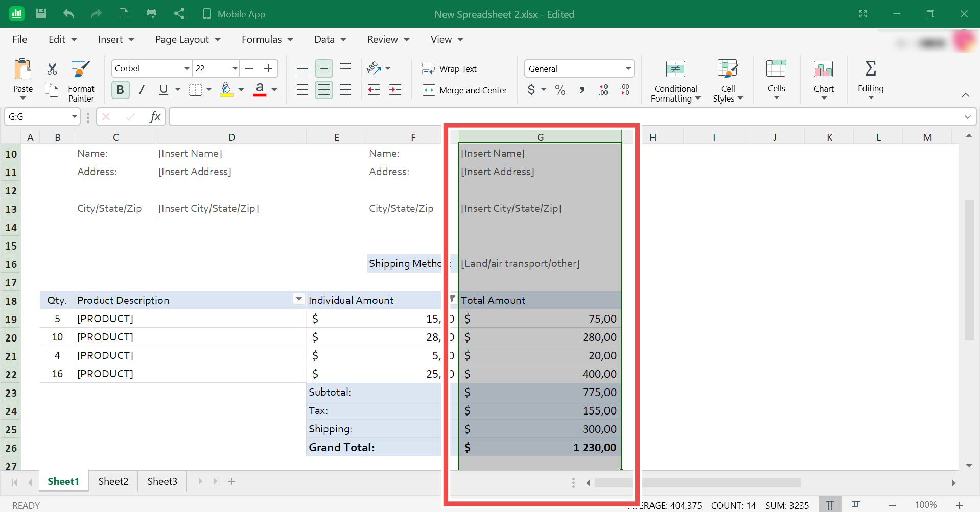Open the Mobile App link

pos(234,14)
